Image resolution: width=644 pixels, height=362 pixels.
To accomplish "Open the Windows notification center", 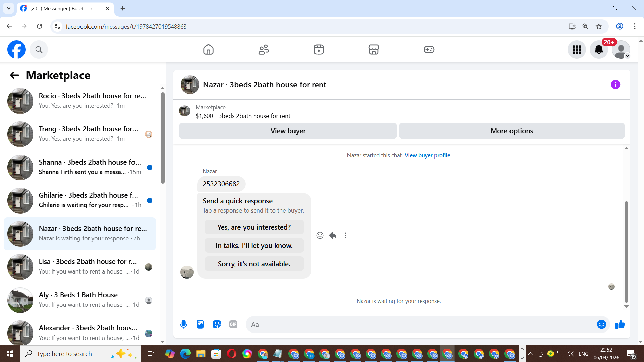I will tap(631, 354).
